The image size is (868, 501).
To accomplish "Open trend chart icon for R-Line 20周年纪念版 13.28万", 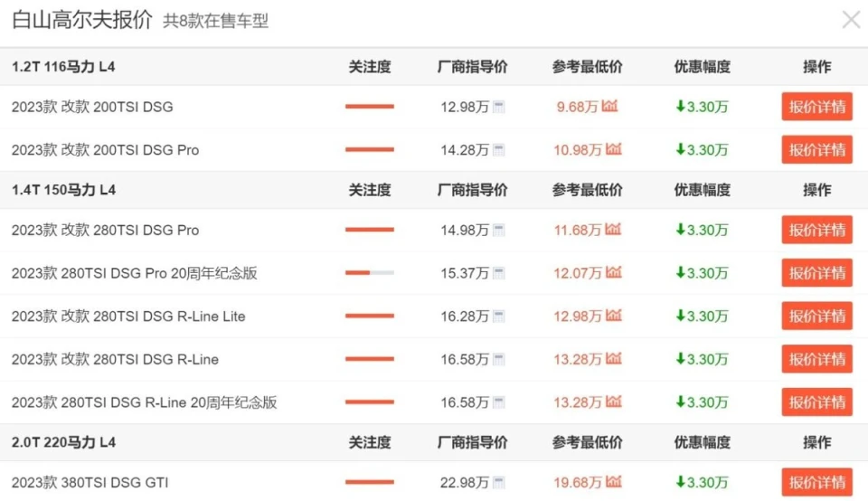I will 613,401.
